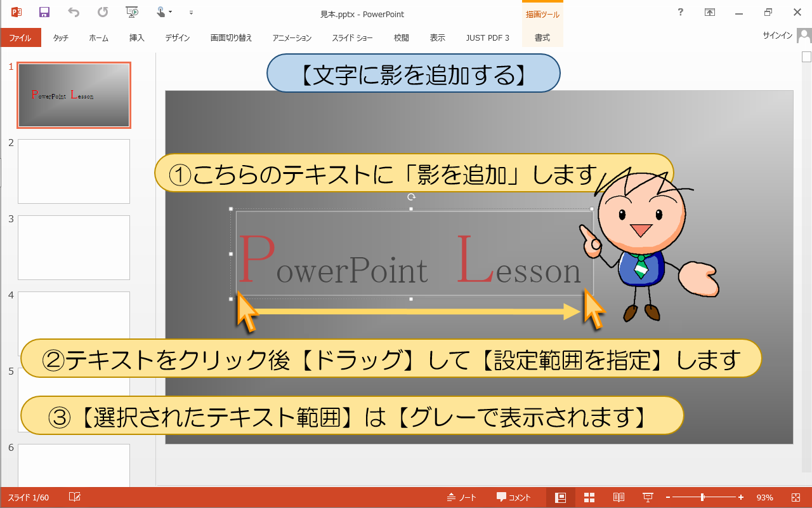The image size is (812, 508).
Task: Open Customize Quick Access Toolbar dropdown
Action: point(191,13)
